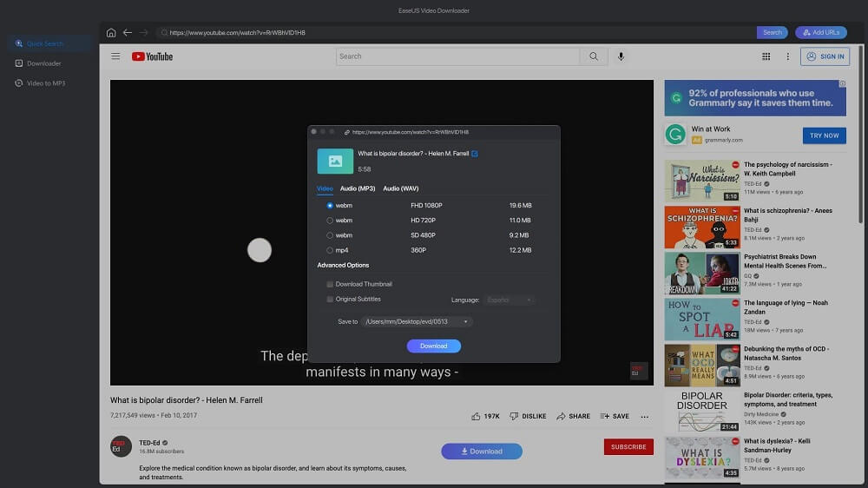
Task: Open the YouTube apps grid icon
Action: (766, 56)
